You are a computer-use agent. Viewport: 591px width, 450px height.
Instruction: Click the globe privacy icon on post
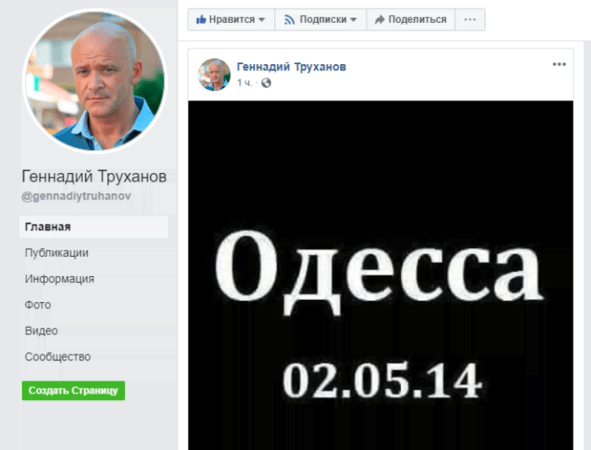tap(266, 83)
